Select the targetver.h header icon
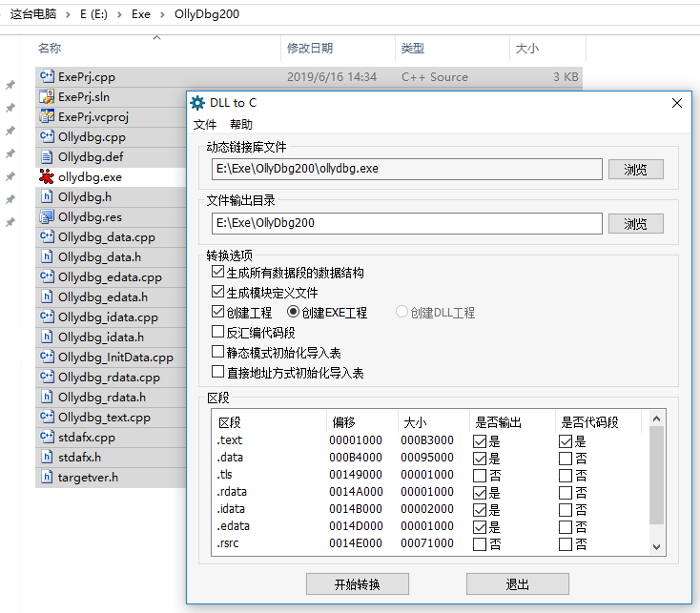The height and width of the screenshot is (613, 700). click(47, 478)
